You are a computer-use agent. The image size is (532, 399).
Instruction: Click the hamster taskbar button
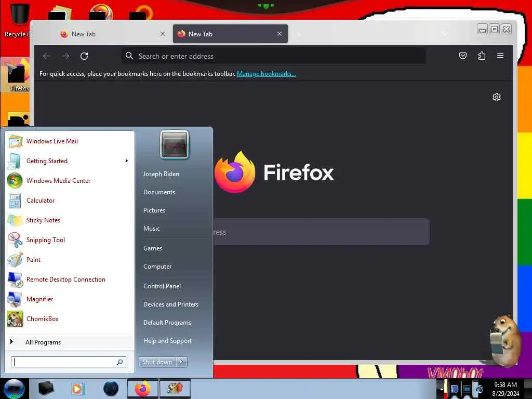[175, 389]
